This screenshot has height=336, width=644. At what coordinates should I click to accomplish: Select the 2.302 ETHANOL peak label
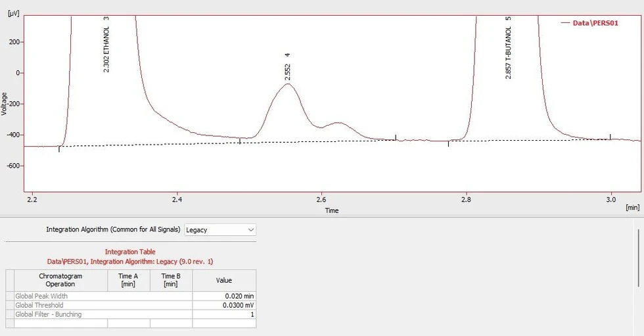(x=106, y=45)
